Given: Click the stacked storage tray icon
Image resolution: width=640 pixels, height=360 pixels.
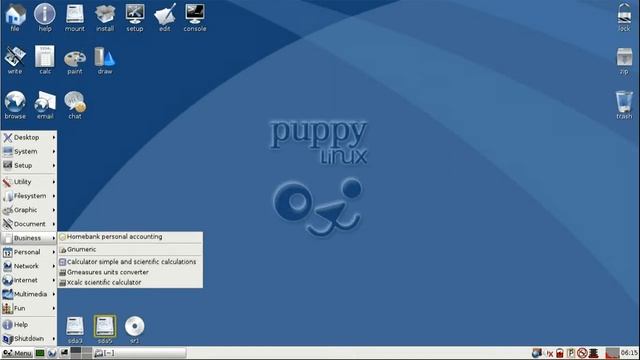Looking at the screenshot, I should [x=593, y=353].
